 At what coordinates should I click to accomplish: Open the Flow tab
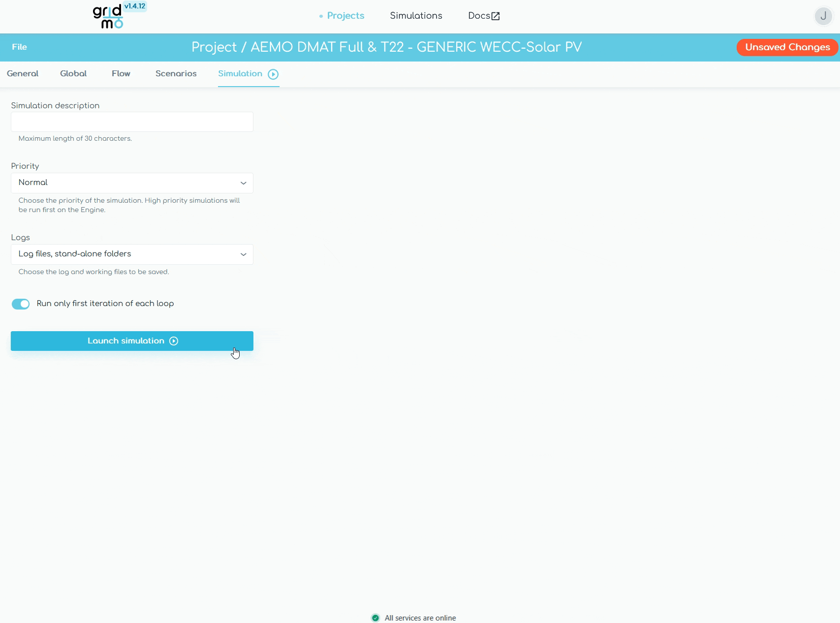121,74
